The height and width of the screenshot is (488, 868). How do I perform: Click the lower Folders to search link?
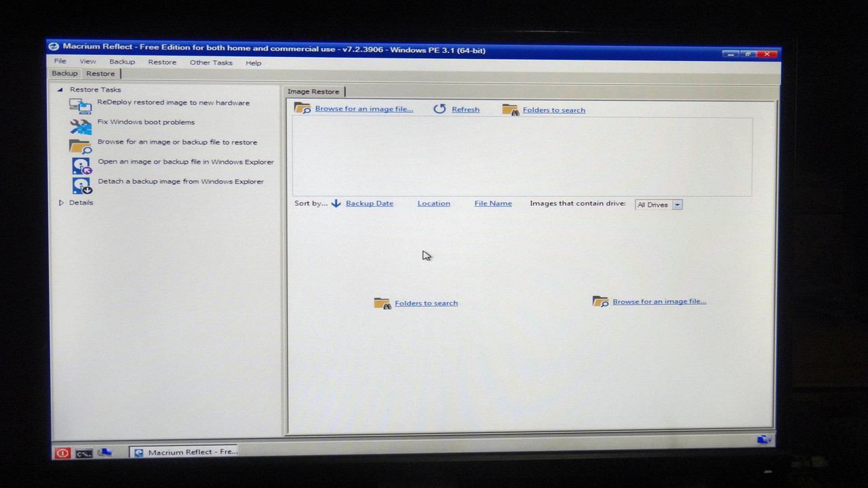427,303
